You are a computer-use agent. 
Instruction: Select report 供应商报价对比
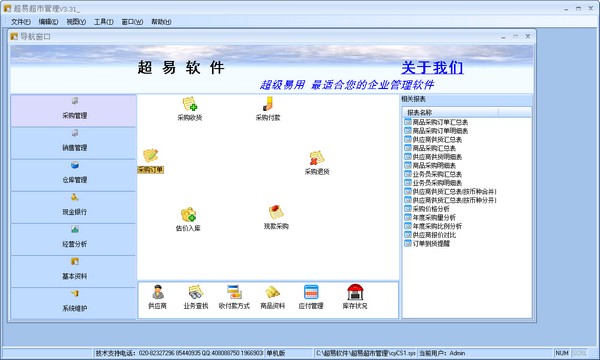[x=430, y=235]
